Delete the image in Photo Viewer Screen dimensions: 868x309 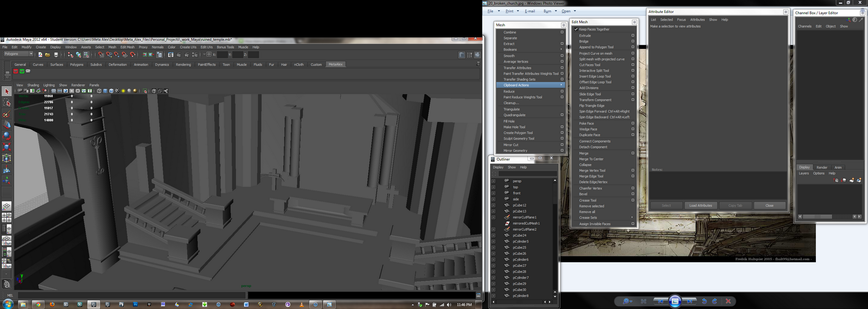click(728, 301)
